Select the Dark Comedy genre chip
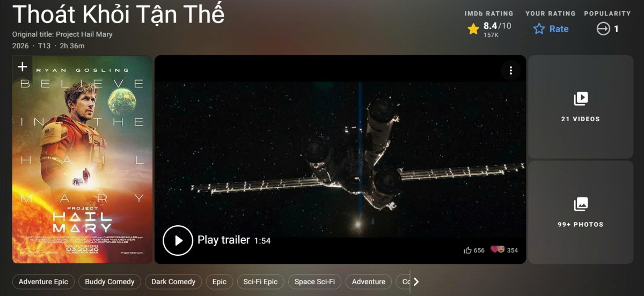Screen dimensions: 644x296 tap(173, 282)
